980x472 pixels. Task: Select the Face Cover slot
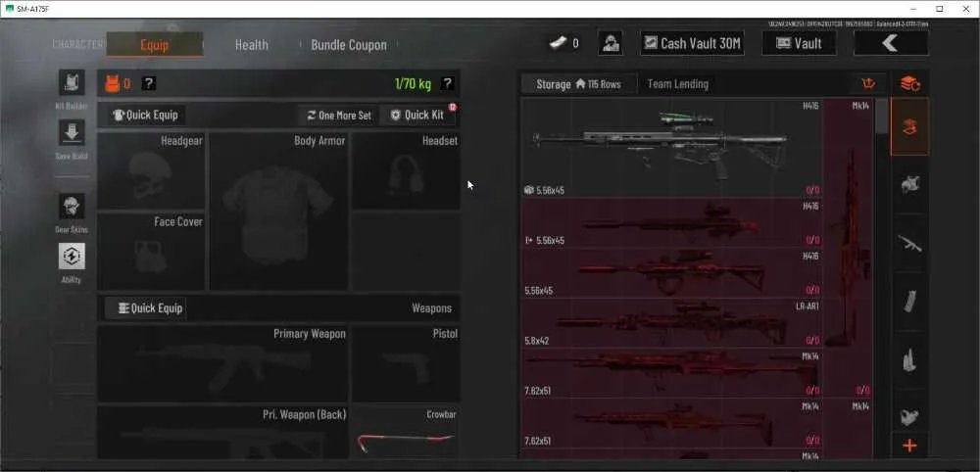[151, 252]
